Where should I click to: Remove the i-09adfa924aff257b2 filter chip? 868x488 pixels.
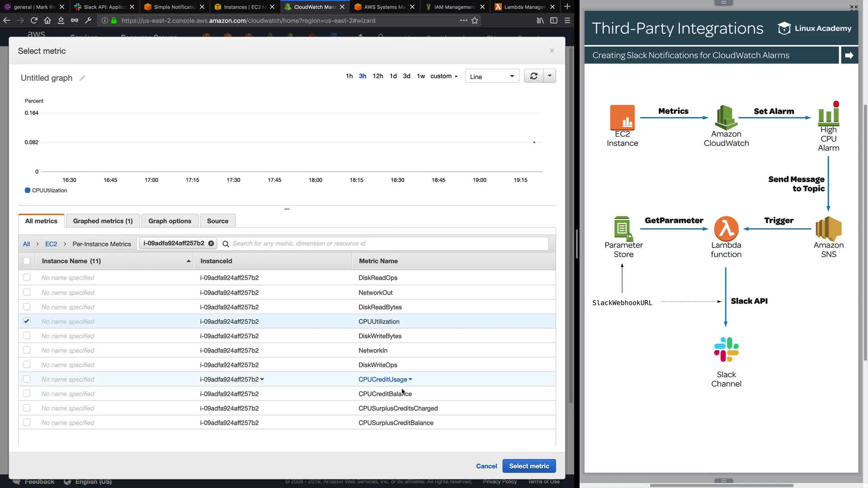pos(211,244)
